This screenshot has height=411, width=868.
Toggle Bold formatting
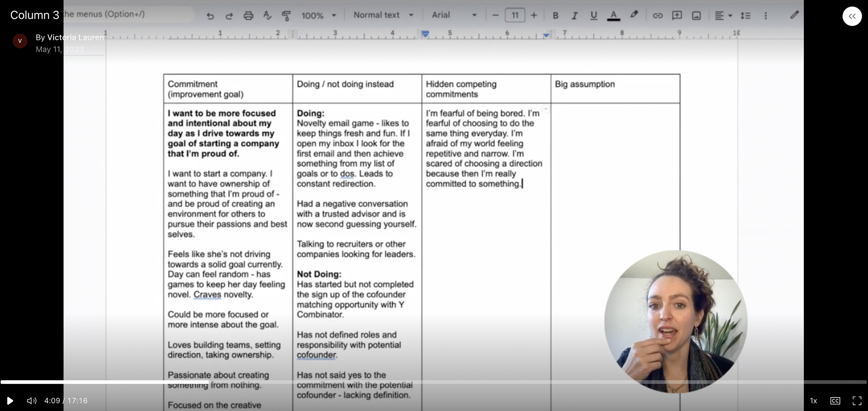pos(555,15)
